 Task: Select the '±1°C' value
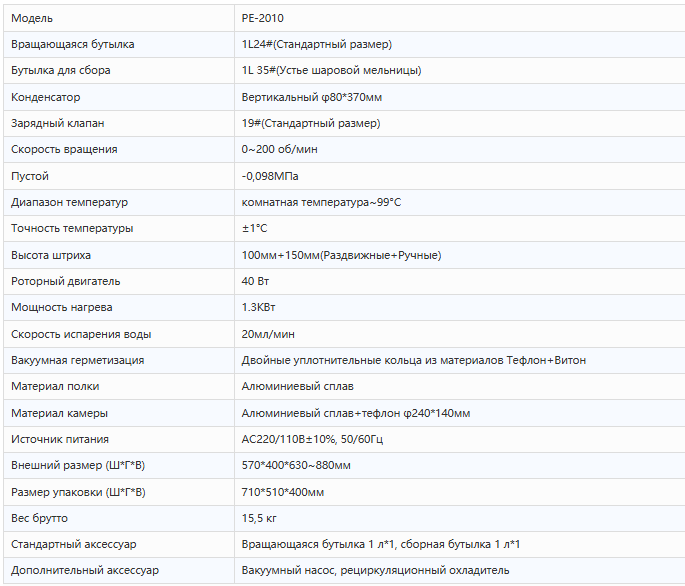[x=255, y=229]
